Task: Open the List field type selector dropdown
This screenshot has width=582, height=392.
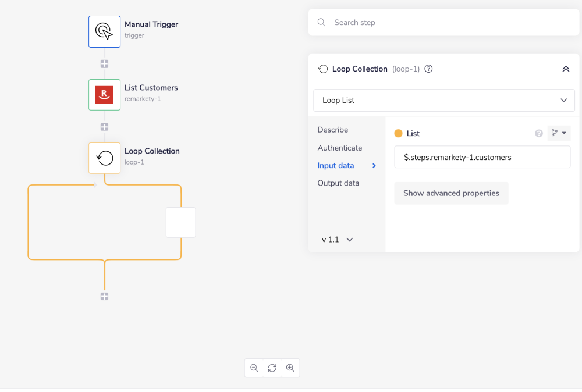Action: pyautogui.click(x=559, y=133)
